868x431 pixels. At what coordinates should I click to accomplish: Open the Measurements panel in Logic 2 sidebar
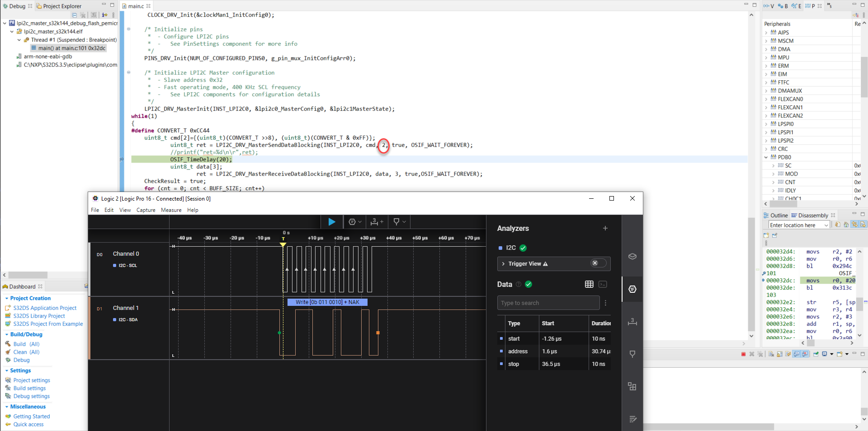632,322
